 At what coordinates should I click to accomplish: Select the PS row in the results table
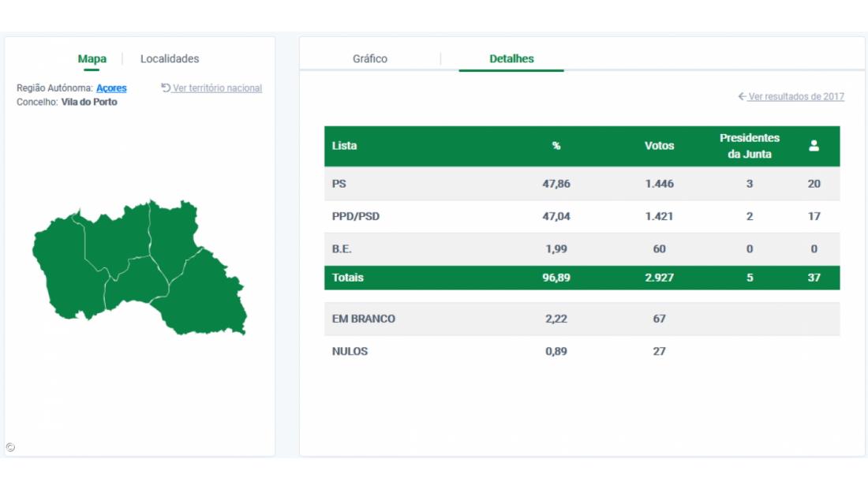(x=582, y=184)
